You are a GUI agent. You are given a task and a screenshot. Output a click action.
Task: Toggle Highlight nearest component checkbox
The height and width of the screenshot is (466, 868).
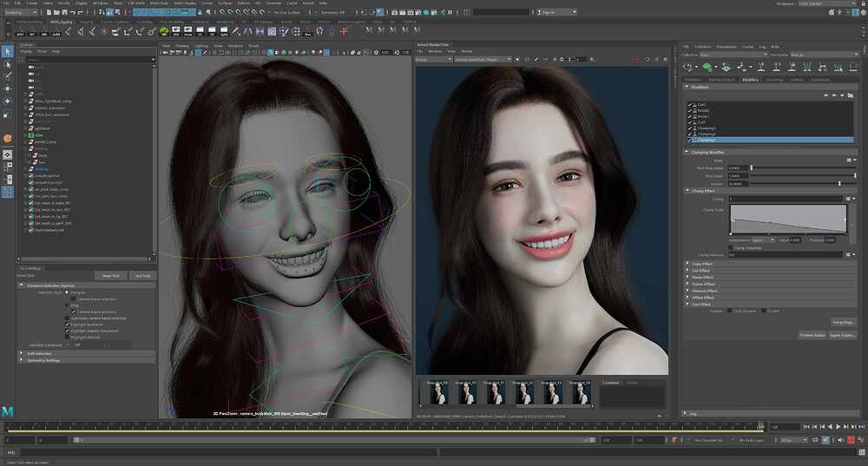[68, 331]
